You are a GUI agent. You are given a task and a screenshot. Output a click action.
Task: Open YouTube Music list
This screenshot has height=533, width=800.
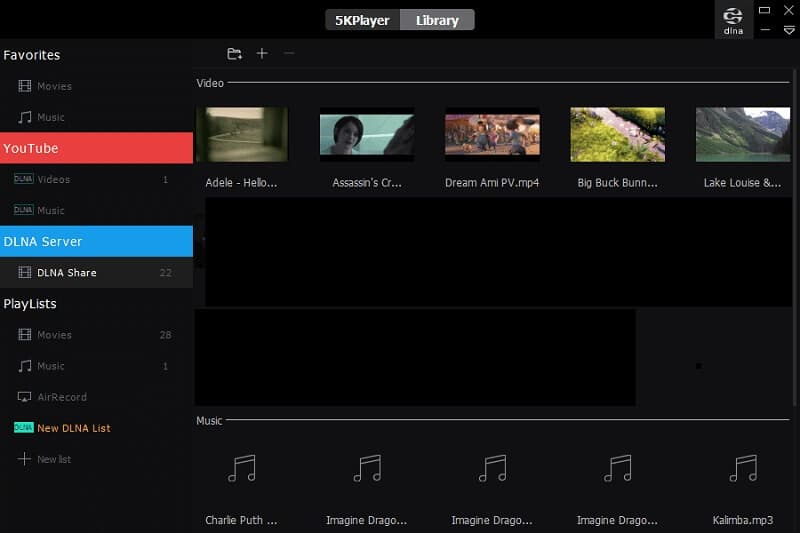point(96,210)
